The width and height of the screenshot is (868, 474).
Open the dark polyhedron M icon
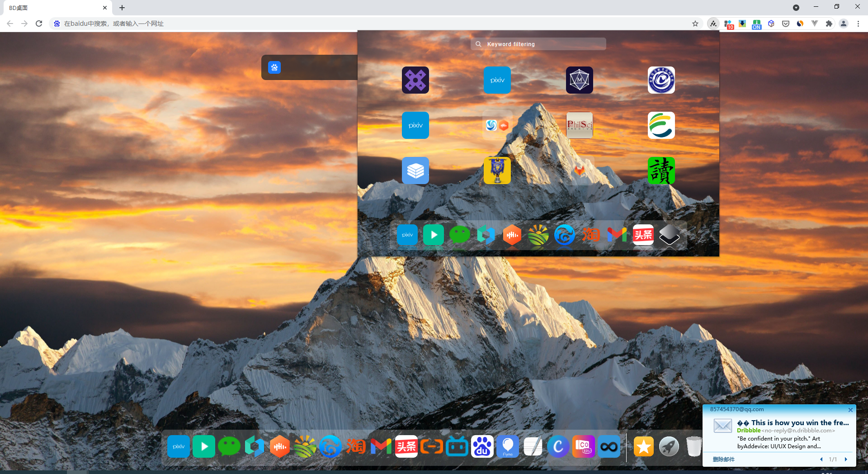pos(579,80)
